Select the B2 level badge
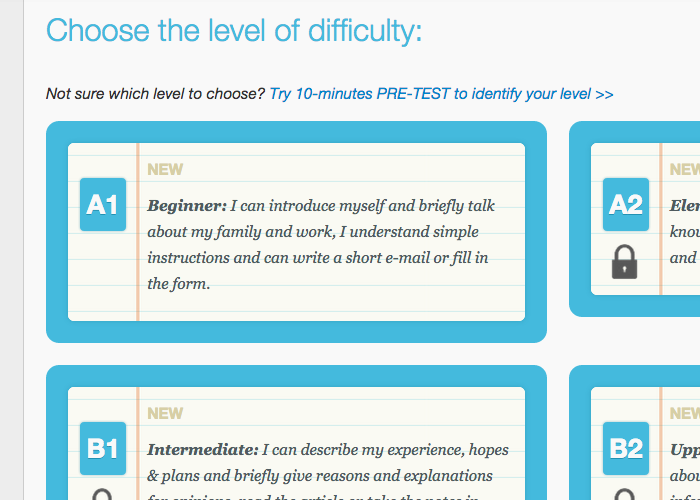The height and width of the screenshot is (500, 700). (x=625, y=449)
